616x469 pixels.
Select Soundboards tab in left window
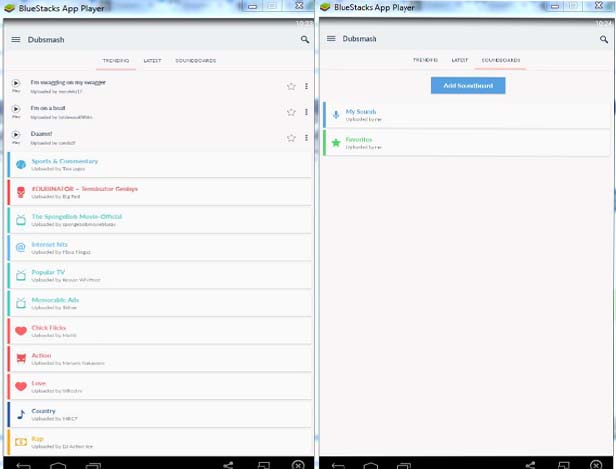[196, 60]
